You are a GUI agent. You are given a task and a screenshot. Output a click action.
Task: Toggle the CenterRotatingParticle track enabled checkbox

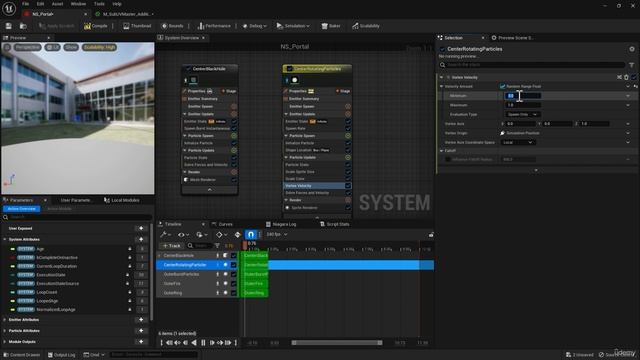pos(233,265)
